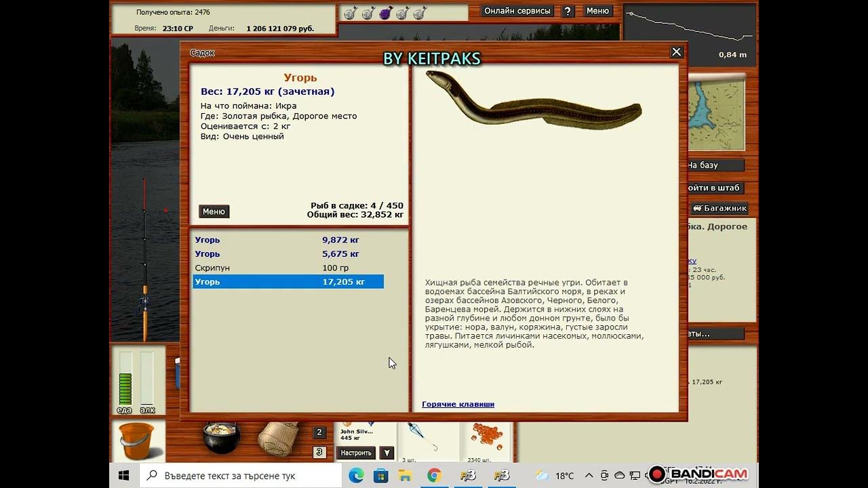Click the depth profile chart panel
Screen dimensions: 868x488
click(688, 34)
